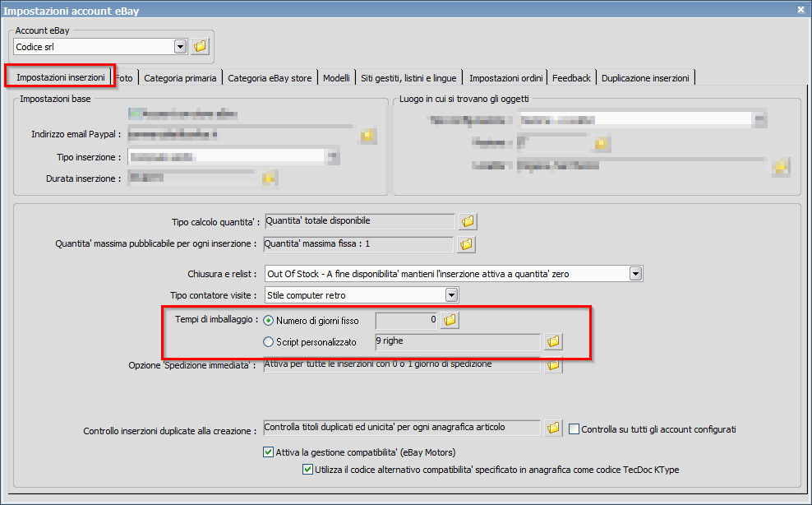Toggle Attiva la gestione compatibilita' checkbox

268,452
